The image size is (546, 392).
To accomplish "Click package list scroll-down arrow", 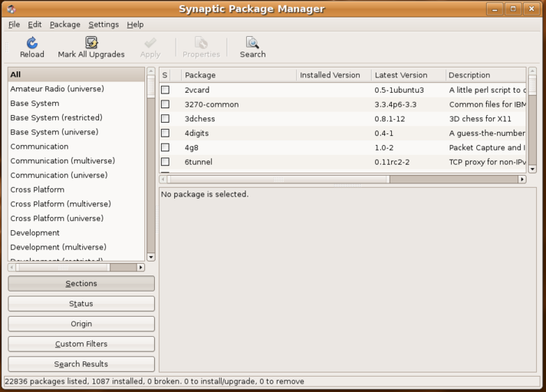I will (532, 169).
